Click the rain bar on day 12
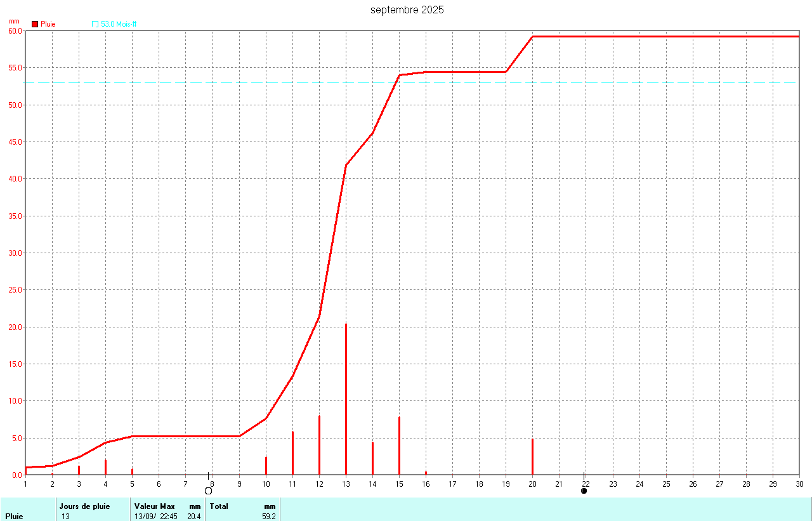 click(319, 445)
